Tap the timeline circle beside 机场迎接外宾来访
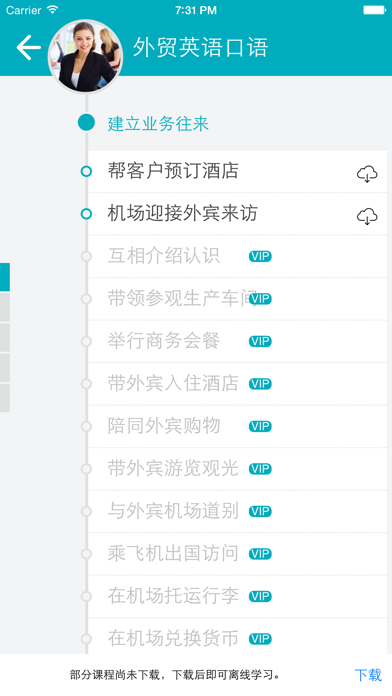 tap(86, 214)
